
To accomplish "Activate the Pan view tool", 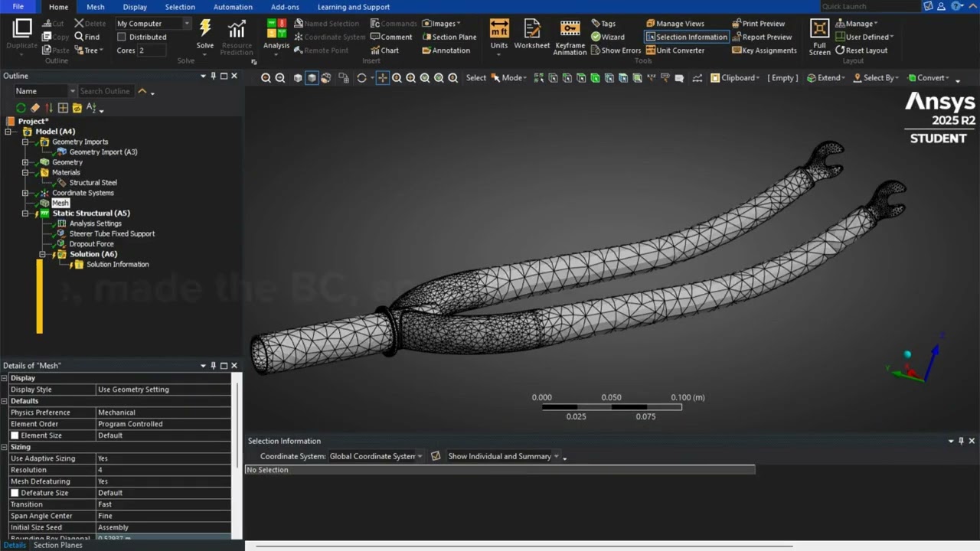I will point(383,78).
